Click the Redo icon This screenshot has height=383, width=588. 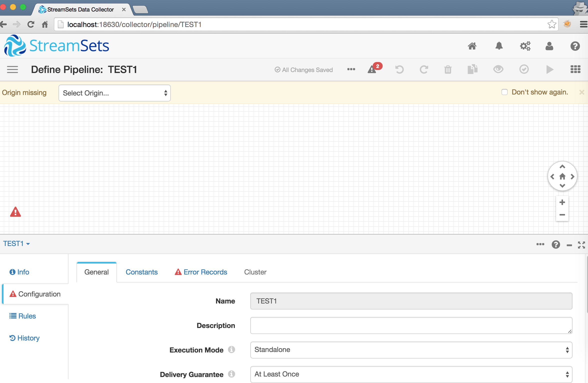coord(424,69)
